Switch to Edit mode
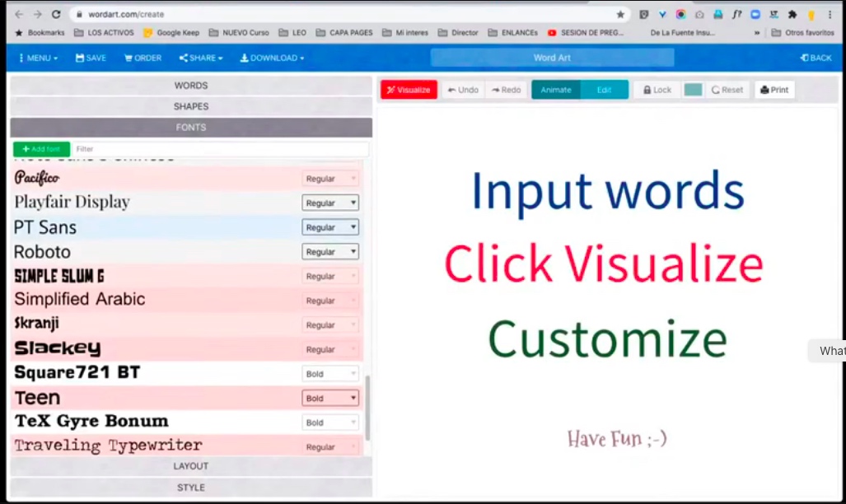Image resolution: width=846 pixels, height=504 pixels. point(604,90)
